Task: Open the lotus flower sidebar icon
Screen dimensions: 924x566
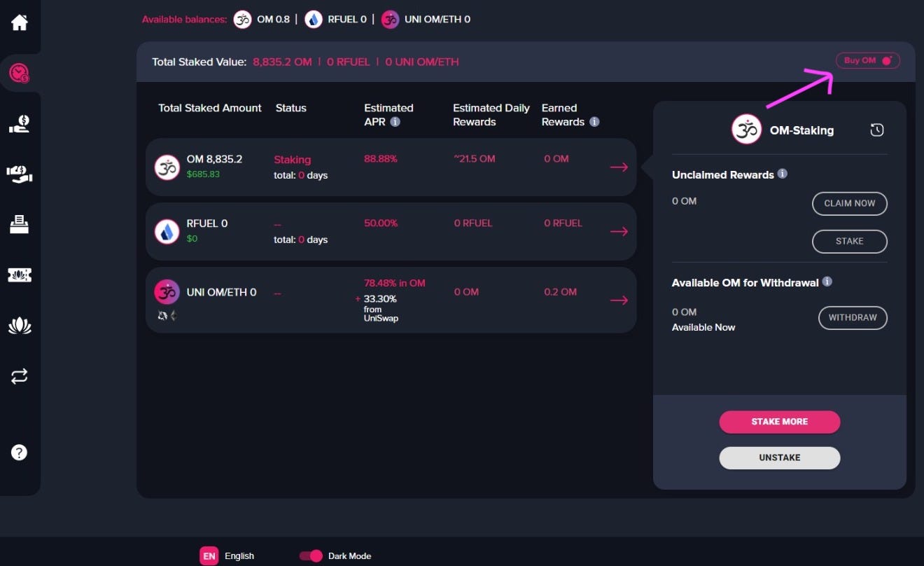Action: pyautogui.click(x=20, y=325)
